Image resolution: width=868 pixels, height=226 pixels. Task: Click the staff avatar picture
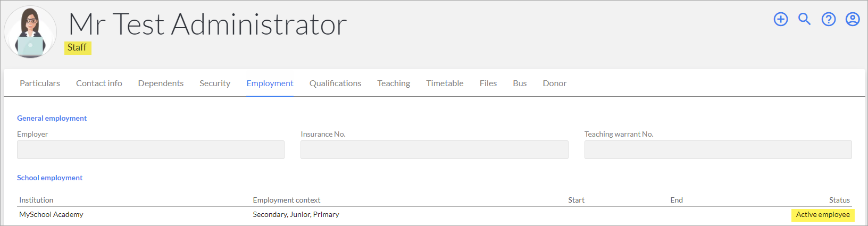(30, 32)
